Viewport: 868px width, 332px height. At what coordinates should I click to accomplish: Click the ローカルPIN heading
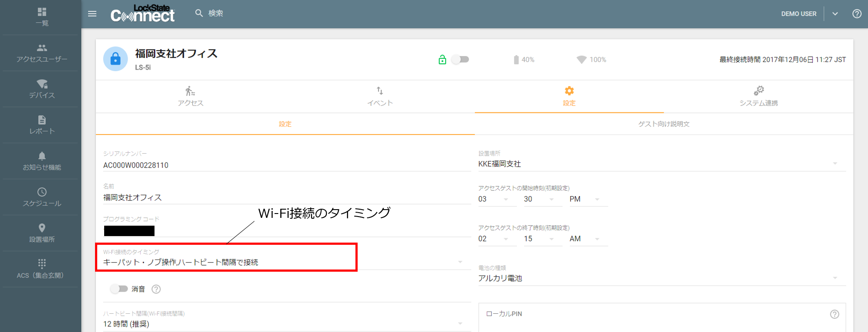(504, 314)
